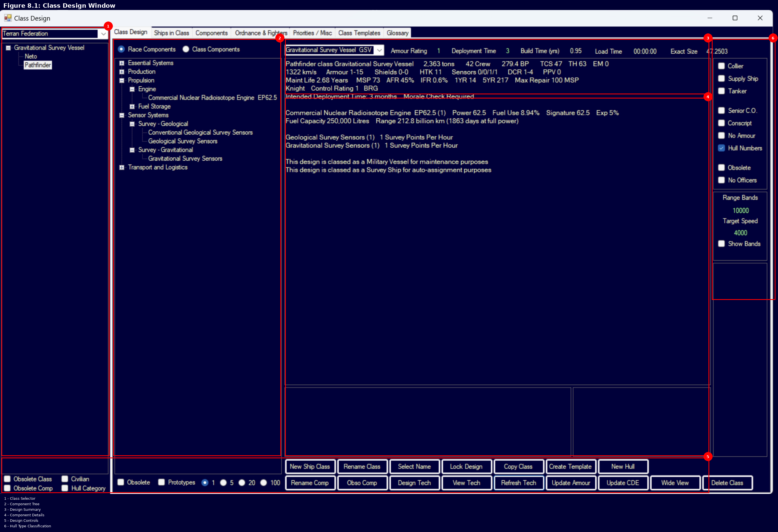Uncheck the Hull Numbers option
Image resolution: width=778 pixels, height=532 pixels.
click(722, 148)
